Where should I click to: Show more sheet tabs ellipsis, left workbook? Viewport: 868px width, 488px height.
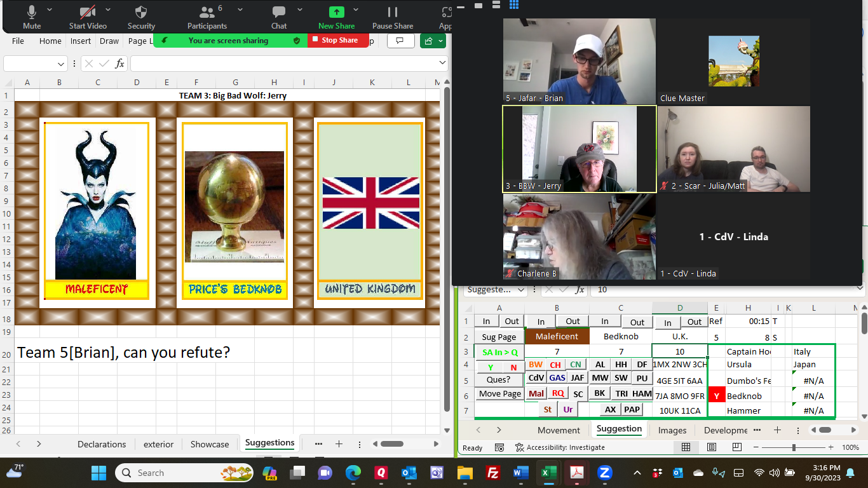318,444
